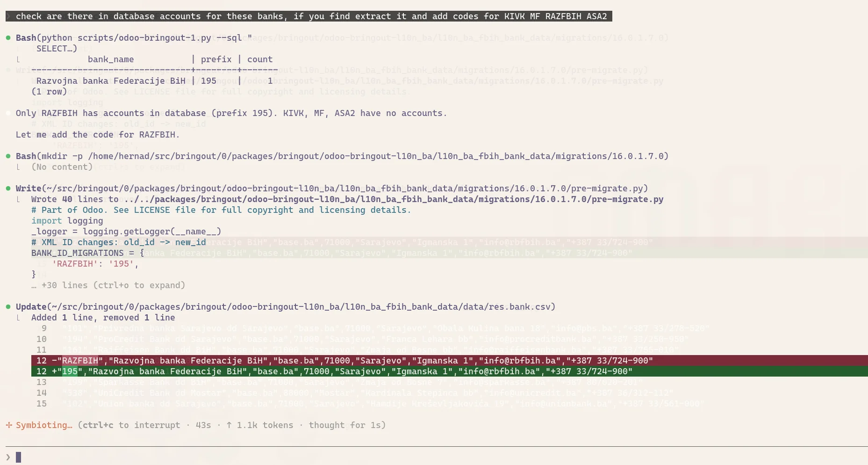868x465 pixels.
Task: Click the prompt chevron at the bottom input
Action: 8,457
